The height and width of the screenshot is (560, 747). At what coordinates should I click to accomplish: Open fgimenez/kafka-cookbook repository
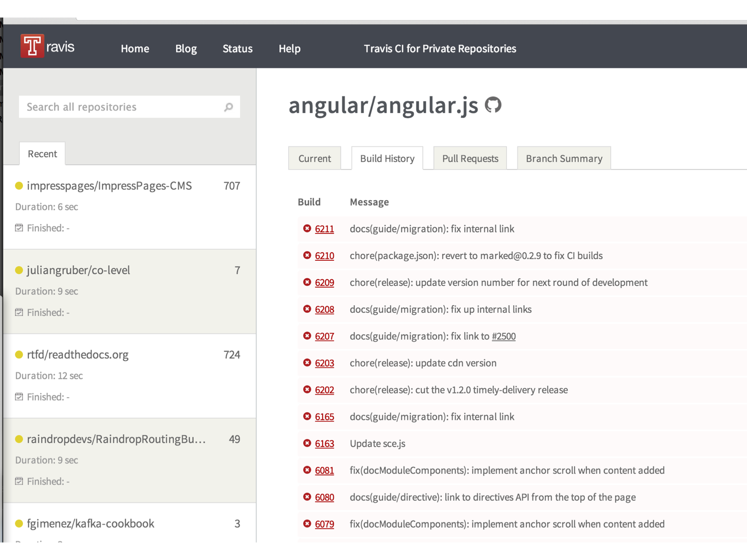coord(91,524)
